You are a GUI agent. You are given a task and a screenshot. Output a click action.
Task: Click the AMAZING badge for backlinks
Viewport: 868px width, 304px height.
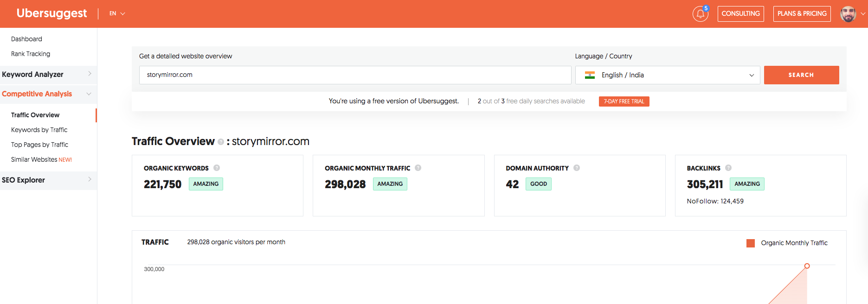point(747,184)
